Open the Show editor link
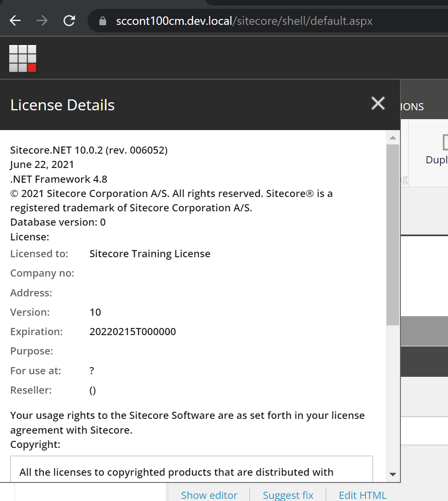The image size is (448, 501). coord(209,495)
